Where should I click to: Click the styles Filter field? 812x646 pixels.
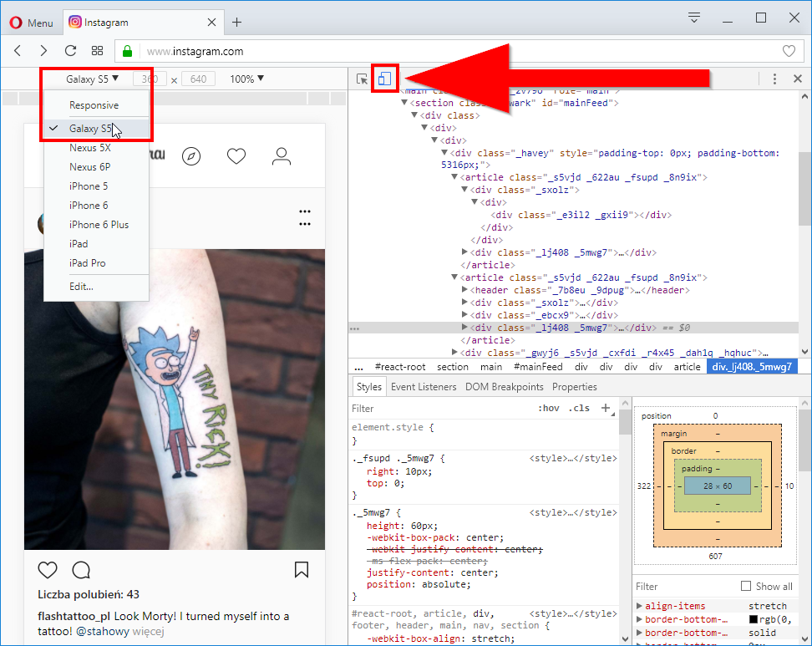click(440, 408)
